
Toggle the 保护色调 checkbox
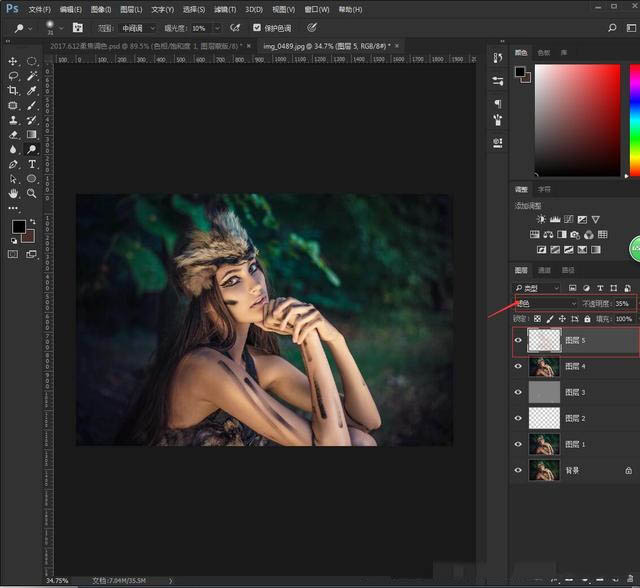(x=257, y=28)
